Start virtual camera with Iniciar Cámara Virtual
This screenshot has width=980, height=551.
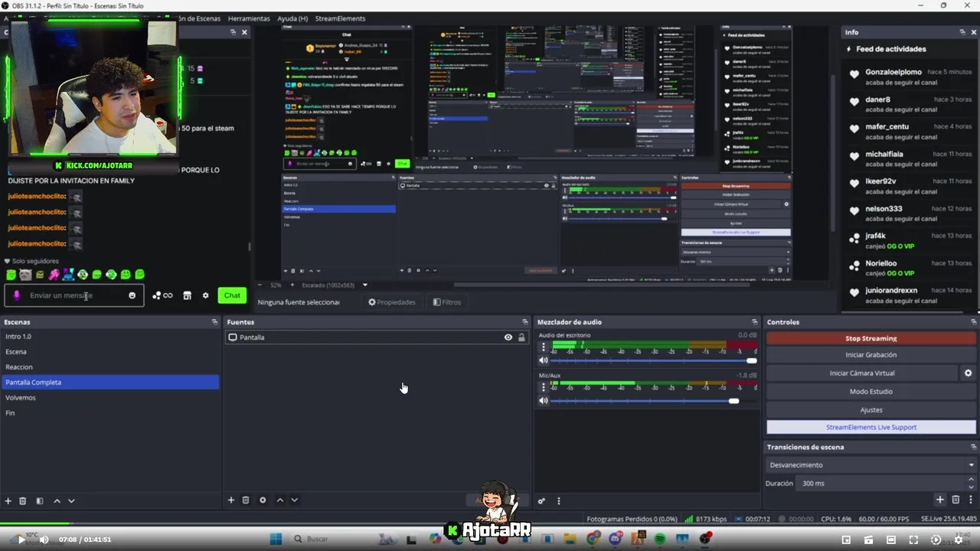click(x=862, y=373)
